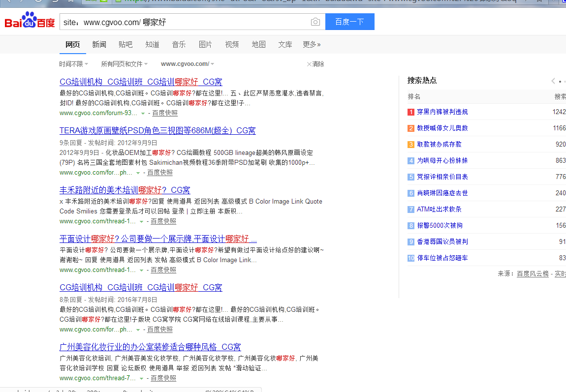Click the browser back arrow

9,2
